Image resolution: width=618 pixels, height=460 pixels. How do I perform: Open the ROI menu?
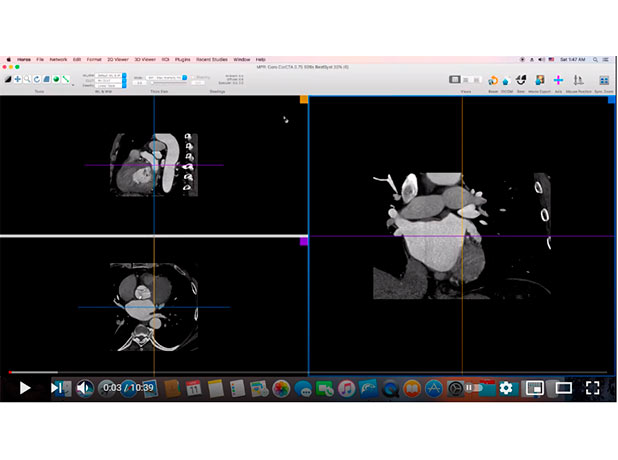coord(165,60)
